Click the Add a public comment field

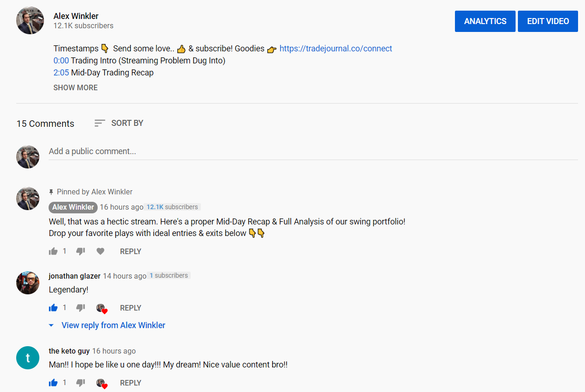pos(185,151)
